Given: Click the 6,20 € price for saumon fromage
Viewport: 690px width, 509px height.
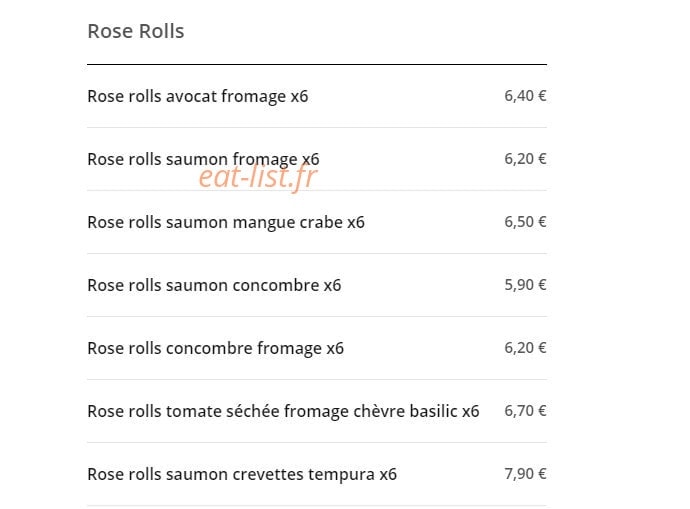Looking at the screenshot, I should coord(525,158).
